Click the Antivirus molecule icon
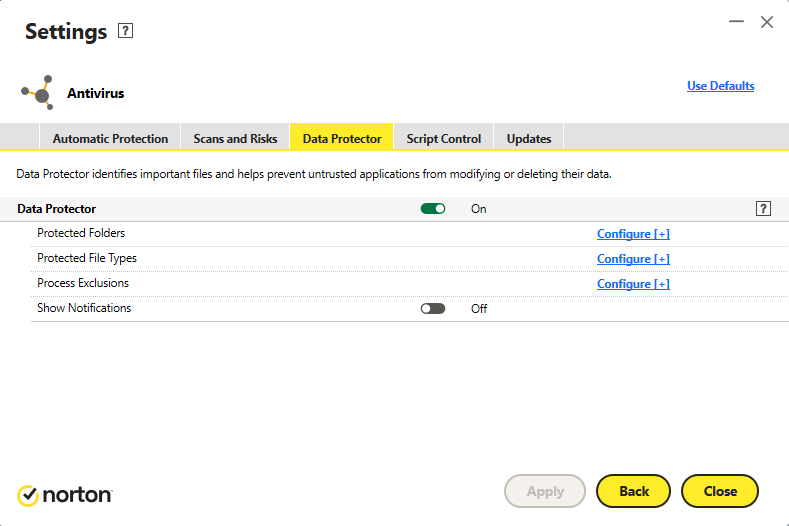The height and width of the screenshot is (526, 789). (x=37, y=93)
